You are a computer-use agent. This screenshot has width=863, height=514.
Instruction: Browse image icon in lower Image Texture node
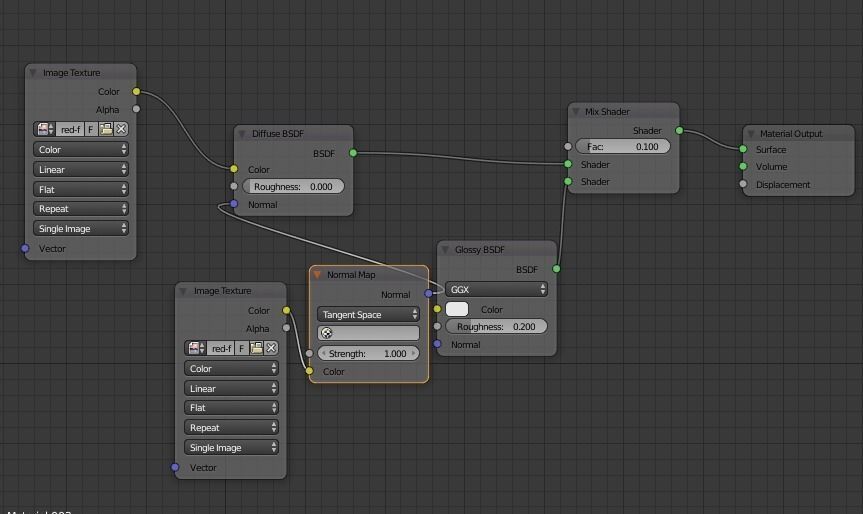click(195, 348)
